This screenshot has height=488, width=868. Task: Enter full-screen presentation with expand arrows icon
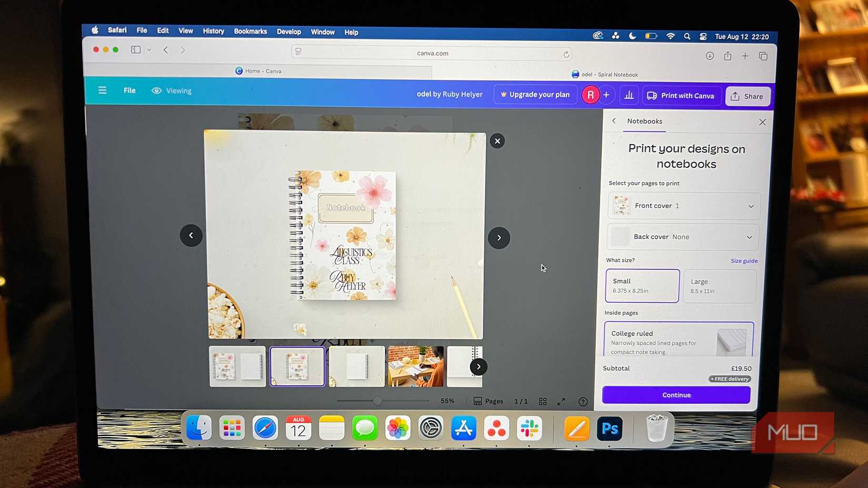561,401
